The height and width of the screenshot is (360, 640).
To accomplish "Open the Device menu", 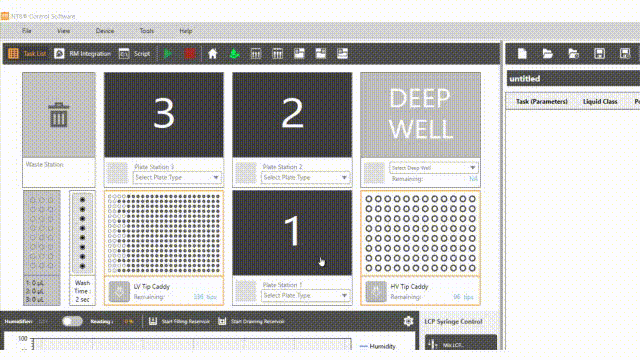I will tap(105, 31).
